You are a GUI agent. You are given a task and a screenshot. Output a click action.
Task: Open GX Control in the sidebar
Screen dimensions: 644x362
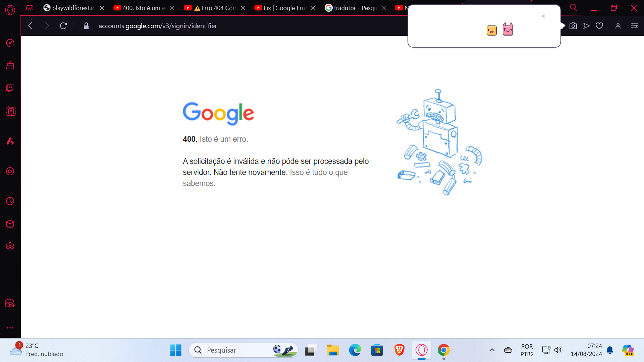(x=10, y=43)
